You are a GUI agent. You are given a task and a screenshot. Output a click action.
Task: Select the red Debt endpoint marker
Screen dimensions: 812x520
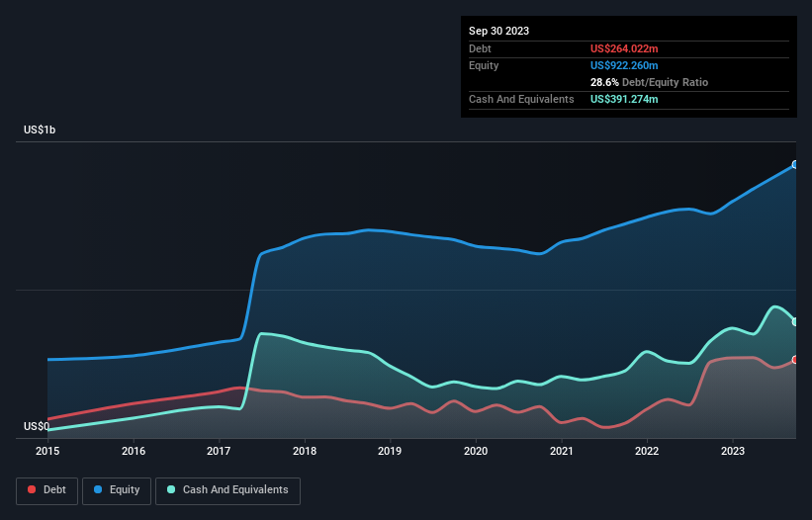[795, 360]
